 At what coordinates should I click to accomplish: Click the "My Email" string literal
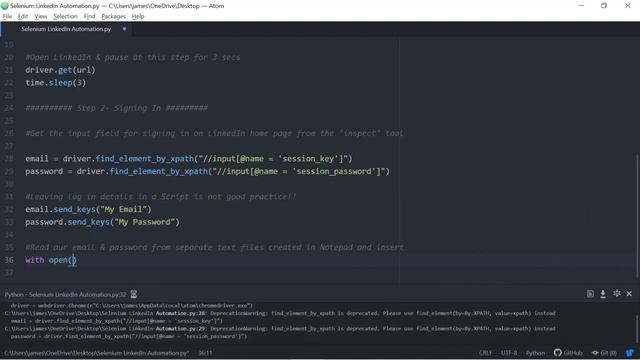(x=124, y=209)
